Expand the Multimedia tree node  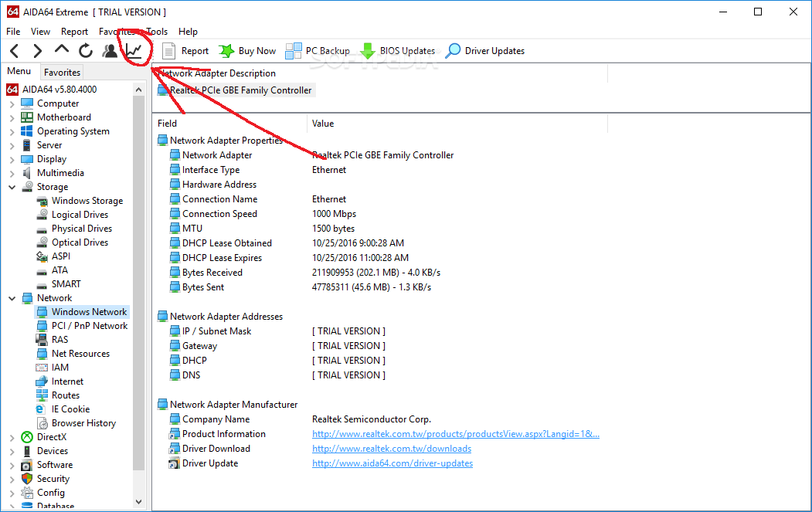tap(12, 174)
